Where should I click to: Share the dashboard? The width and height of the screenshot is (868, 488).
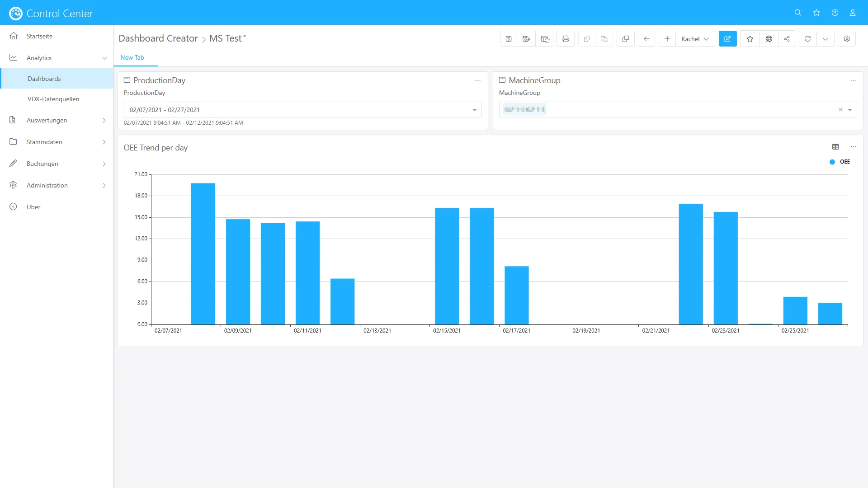tap(787, 38)
